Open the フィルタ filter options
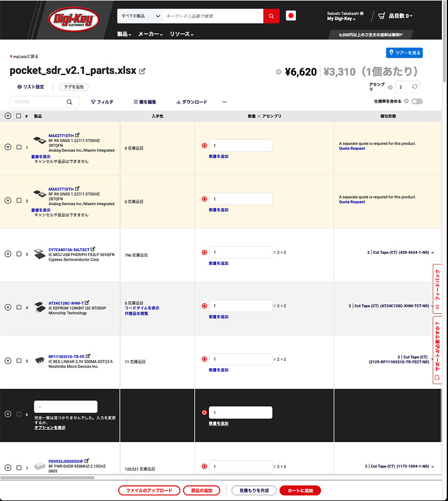448x501 pixels. click(x=102, y=102)
